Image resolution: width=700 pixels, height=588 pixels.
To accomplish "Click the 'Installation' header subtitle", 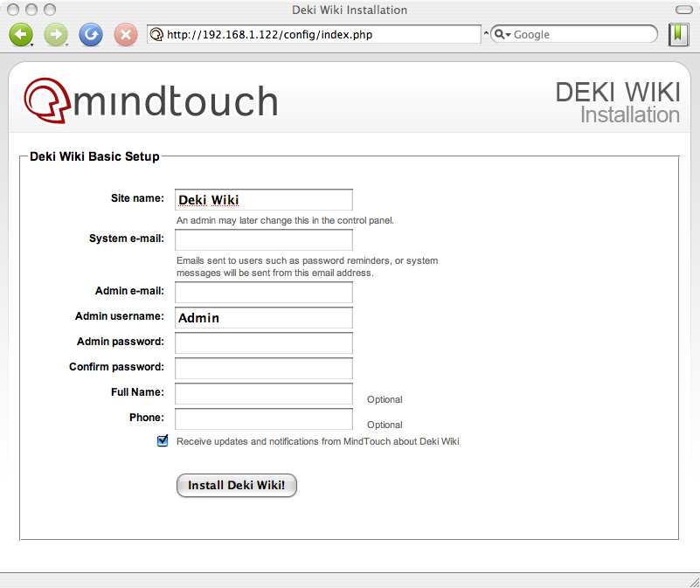I will pyautogui.click(x=630, y=114).
